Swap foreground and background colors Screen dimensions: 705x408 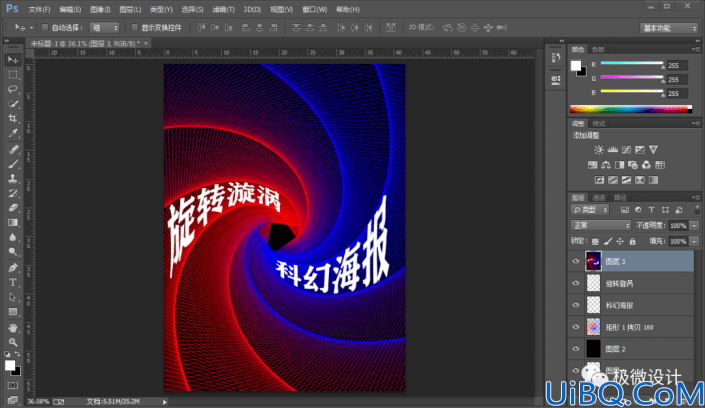coord(17,354)
